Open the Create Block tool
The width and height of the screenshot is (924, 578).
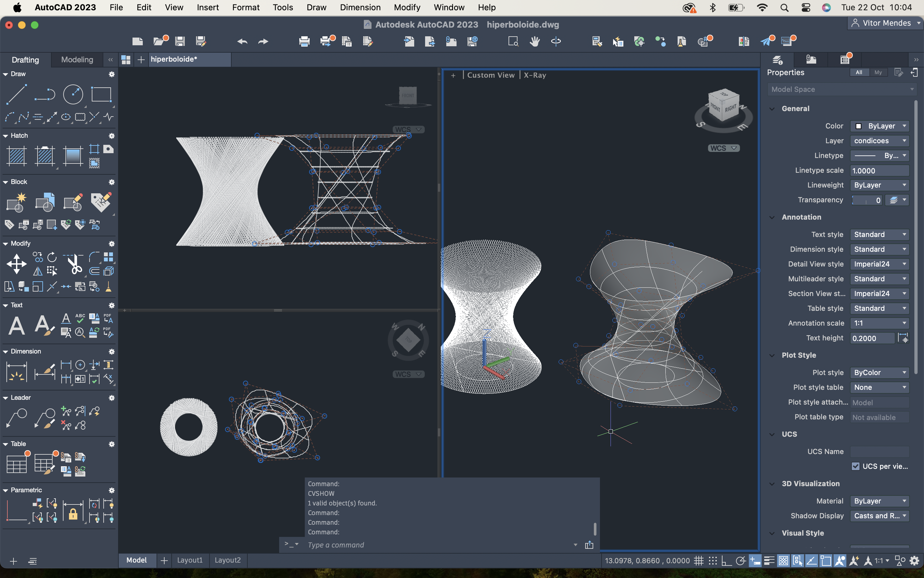point(17,202)
